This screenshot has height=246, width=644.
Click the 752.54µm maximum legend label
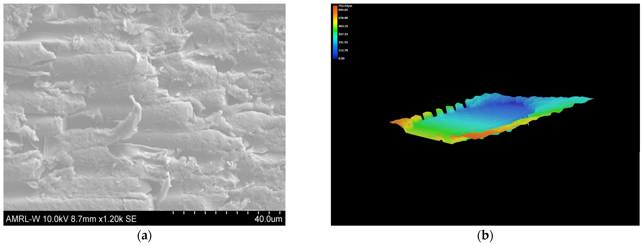[x=345, y=6]
